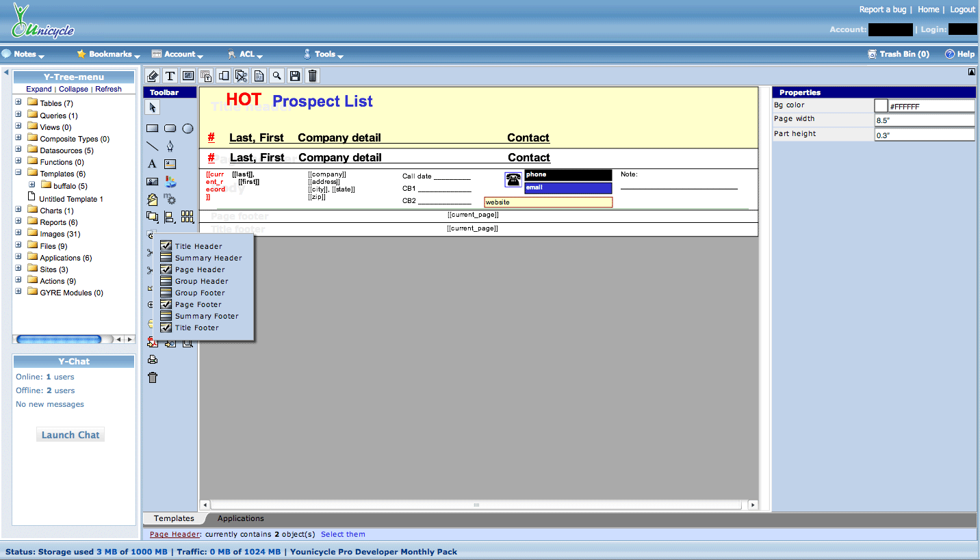This screenshot has height=560, width=980.
Task: Uncheck the Title Header section
Action: coord(166,246)
